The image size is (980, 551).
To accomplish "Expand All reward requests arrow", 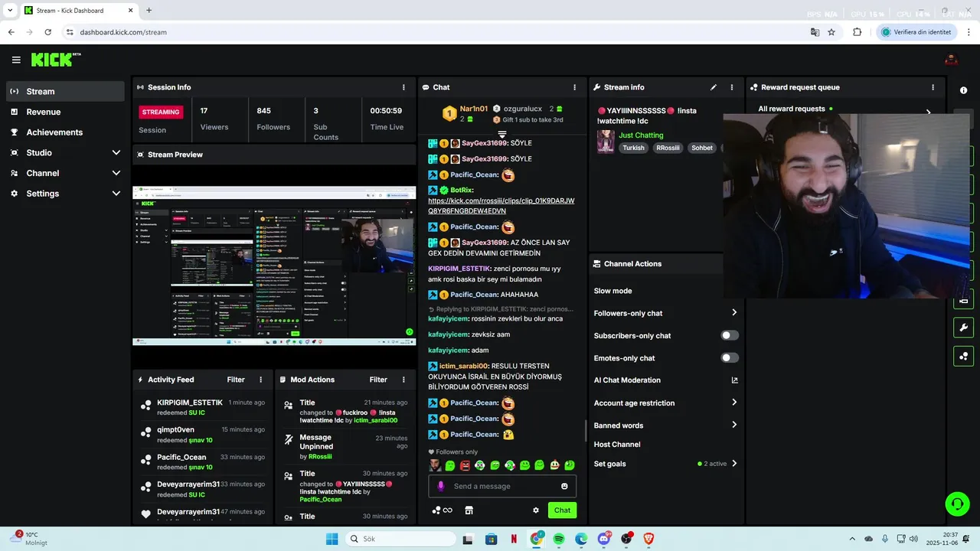I will click(929, 112).
